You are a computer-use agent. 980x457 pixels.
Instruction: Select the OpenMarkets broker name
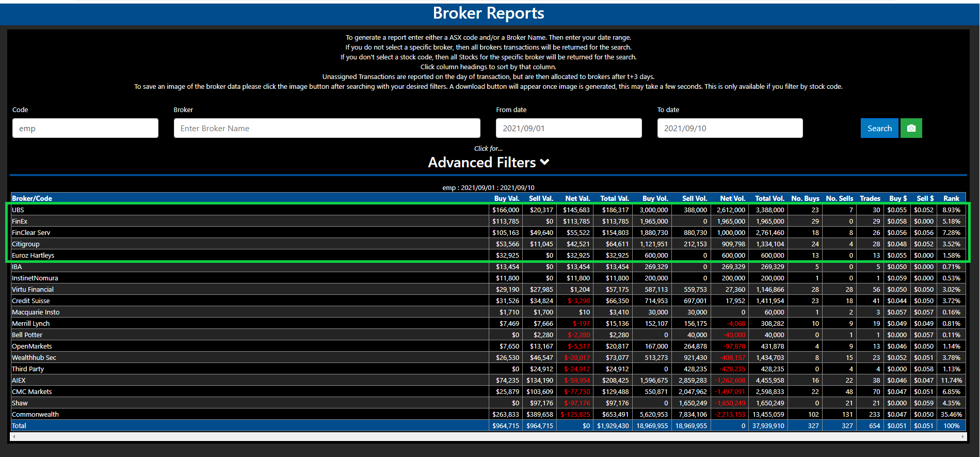[32, 346]
